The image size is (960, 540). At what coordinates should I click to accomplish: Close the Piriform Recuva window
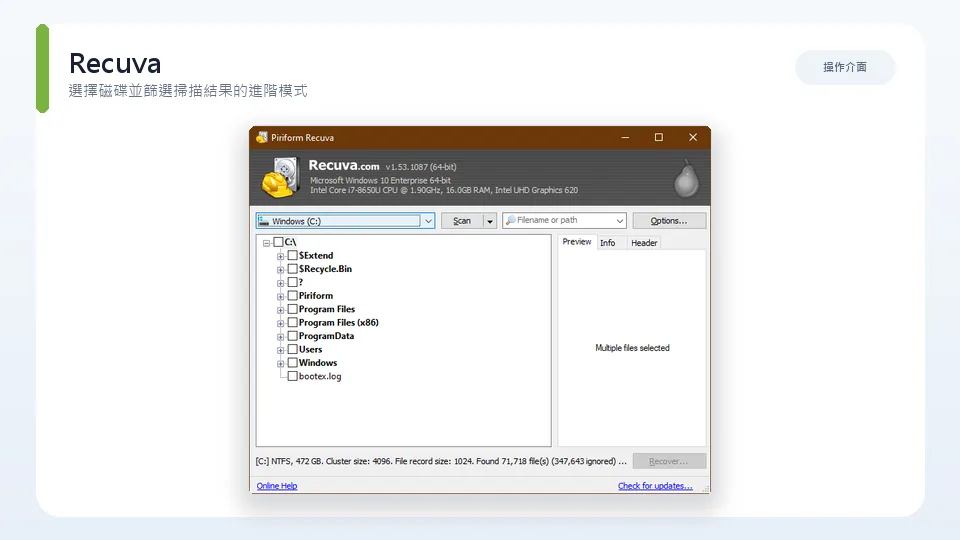(x=693, y=137)
